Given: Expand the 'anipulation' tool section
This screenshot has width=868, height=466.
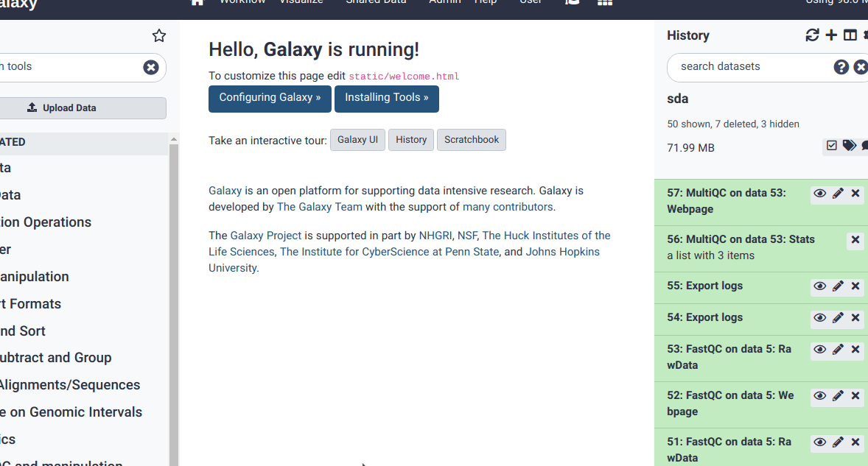Looking at the screenshot, I should pos(35,276).
